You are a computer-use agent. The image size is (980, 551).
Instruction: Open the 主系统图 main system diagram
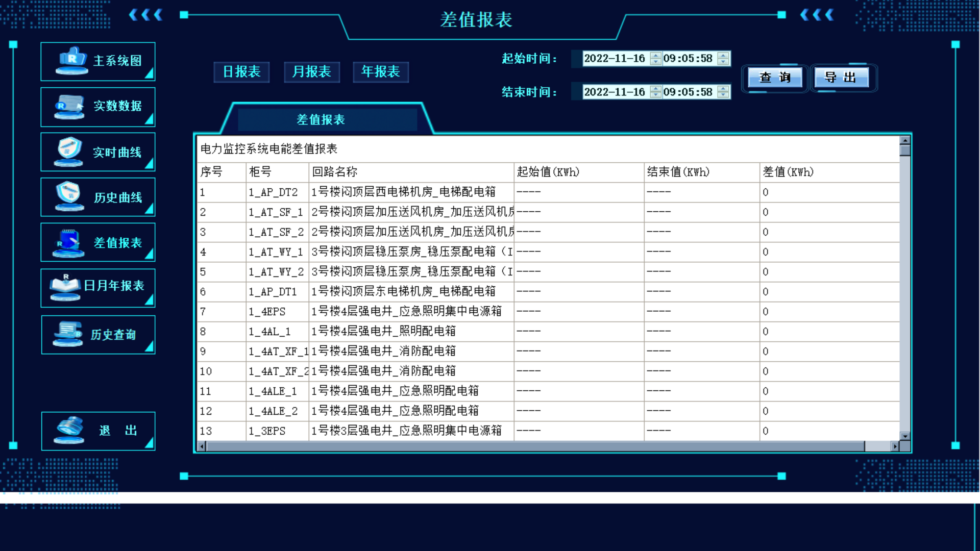[97, 61]
